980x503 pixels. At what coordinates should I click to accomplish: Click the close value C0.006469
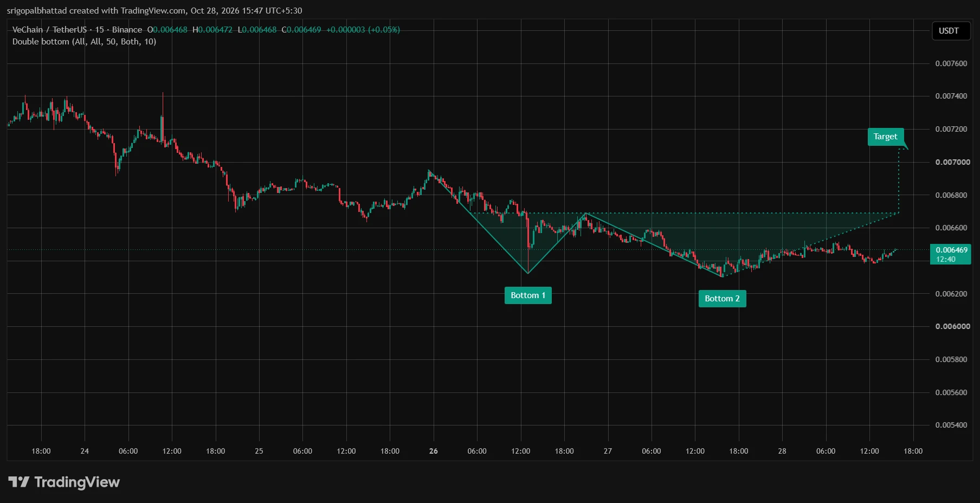[x=301, y=30]
